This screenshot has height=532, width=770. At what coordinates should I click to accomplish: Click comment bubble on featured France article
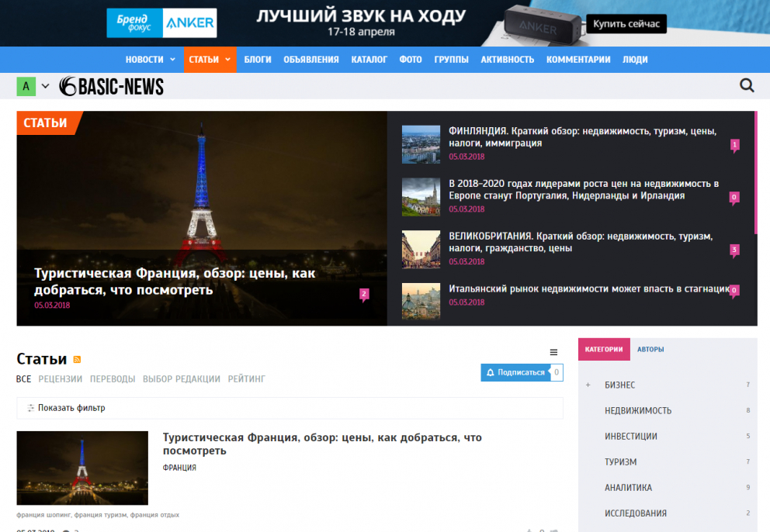[x=364, y=294]
